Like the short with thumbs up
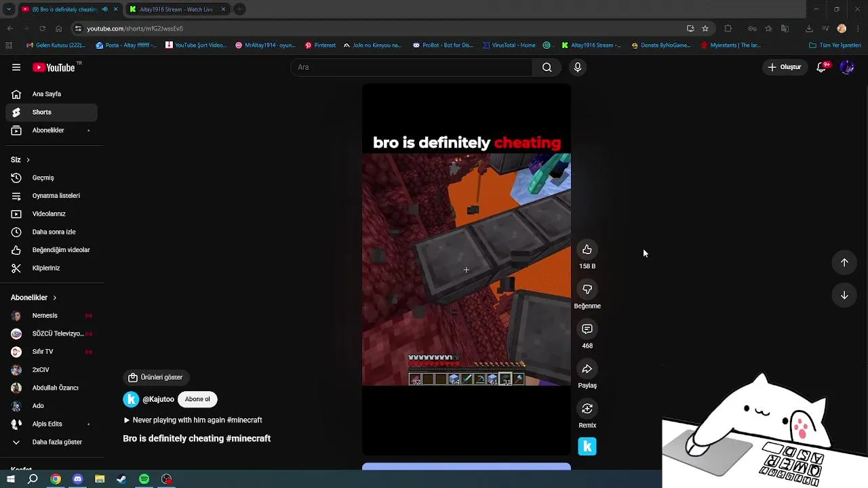868x488 pixels. (x=587, y=249)
